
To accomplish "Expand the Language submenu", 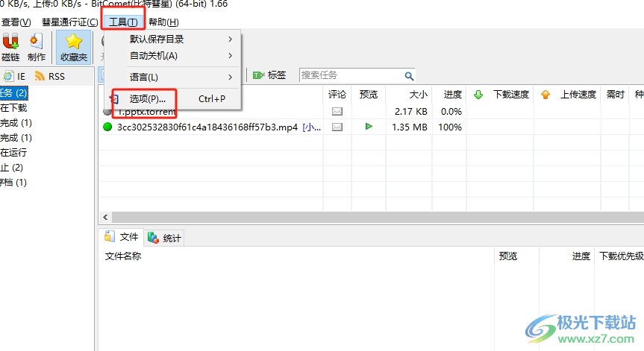I will click(172, 77).
